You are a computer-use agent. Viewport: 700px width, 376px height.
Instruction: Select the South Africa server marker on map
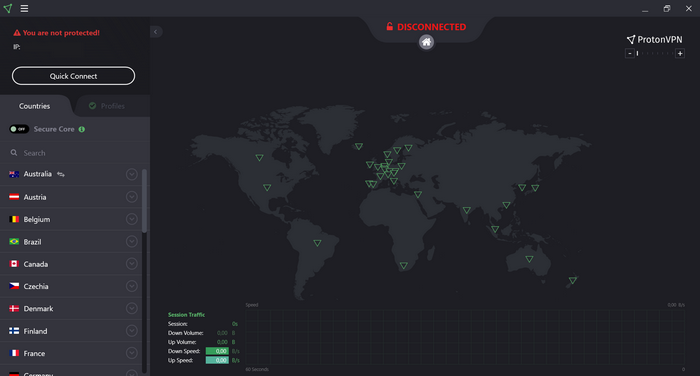(404, 265)
